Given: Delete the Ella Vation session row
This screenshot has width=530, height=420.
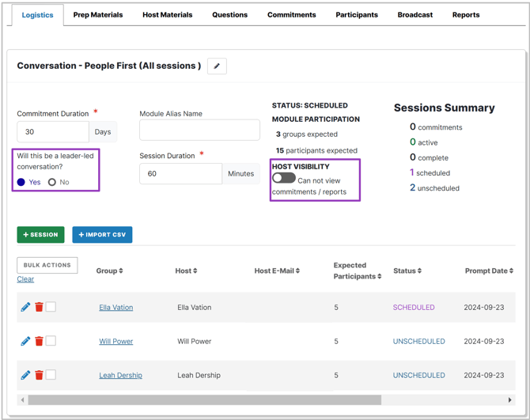Looking at the screenshot, I should [x=39, y=307].
